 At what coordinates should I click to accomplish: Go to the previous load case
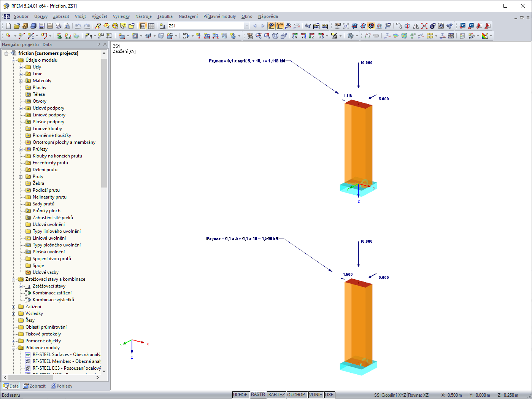[255, 26]
